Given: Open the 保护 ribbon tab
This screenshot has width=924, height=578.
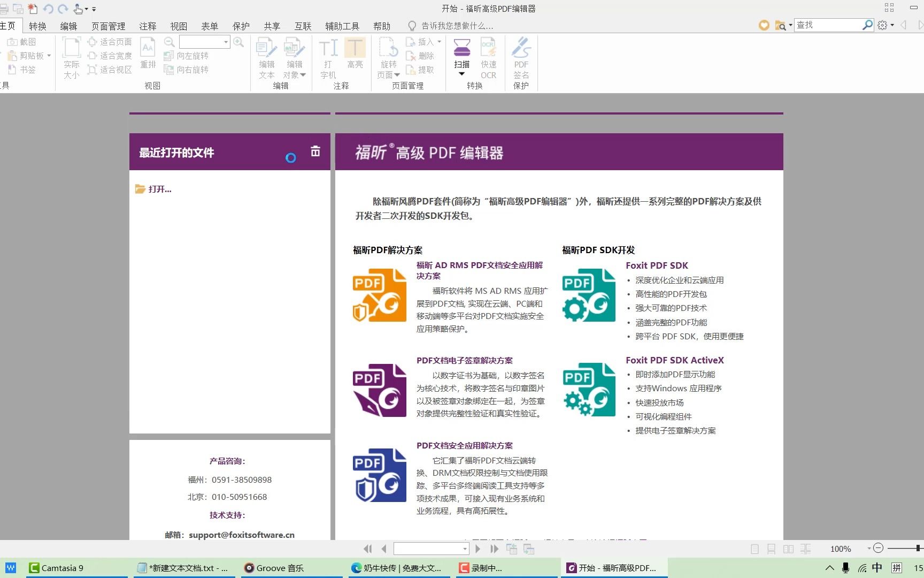Looking at the screenshot, I should click(x=241, y=26).
